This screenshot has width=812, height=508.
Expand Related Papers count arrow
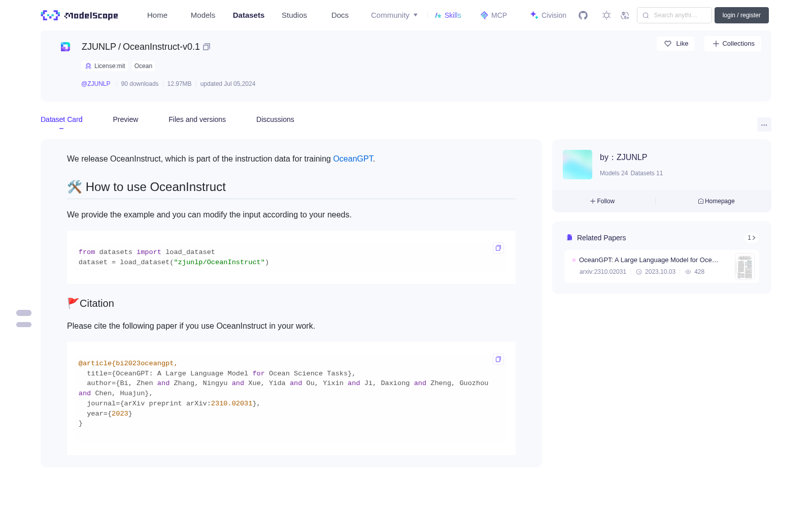(752, 238)
